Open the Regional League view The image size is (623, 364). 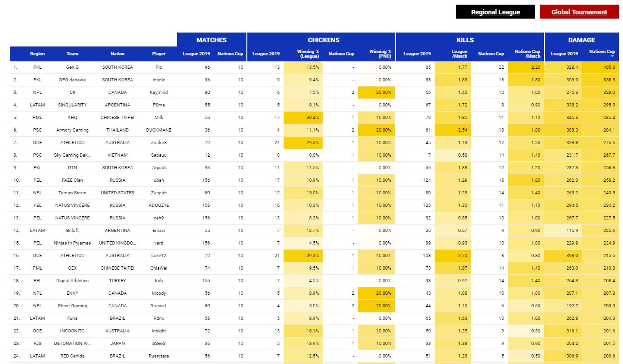click(x=495, y=12)
